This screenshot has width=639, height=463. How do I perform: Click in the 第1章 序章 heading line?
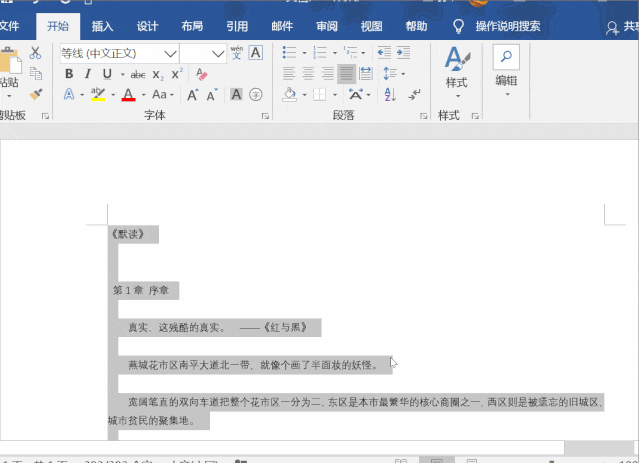(x=141, y=290)
